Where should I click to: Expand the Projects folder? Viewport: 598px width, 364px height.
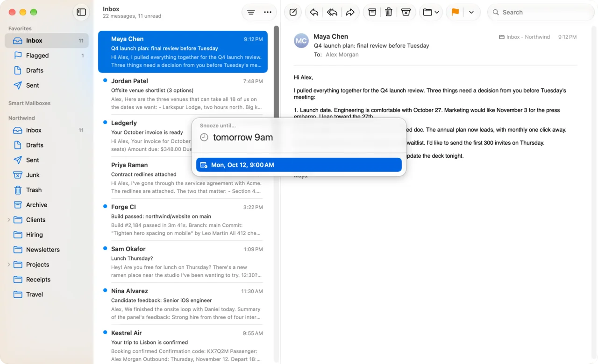pyautogui.click(x=8, y=265)
